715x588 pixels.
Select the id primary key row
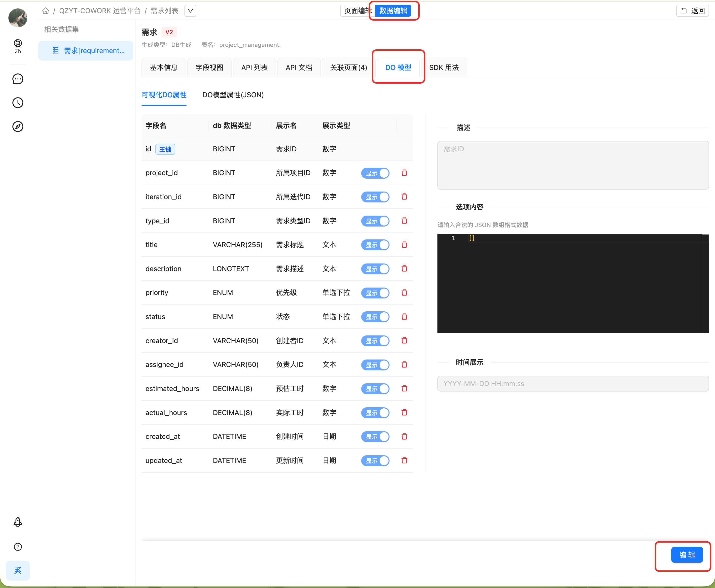277,149
